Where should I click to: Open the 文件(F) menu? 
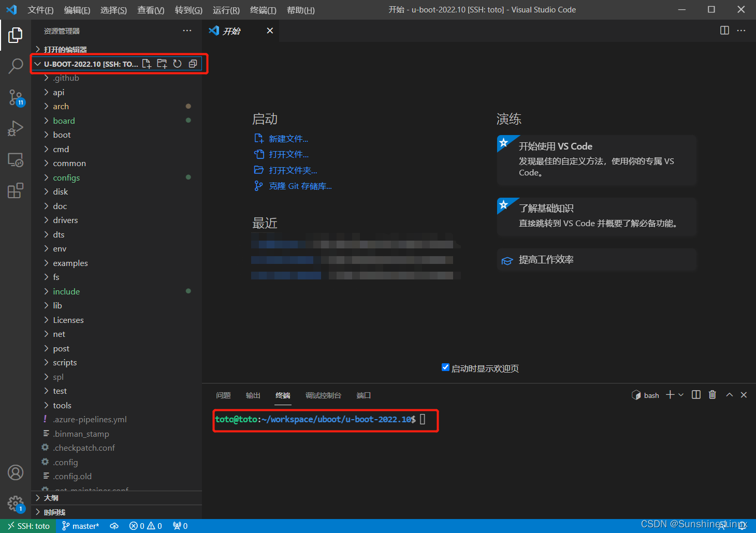pyautogui.click(x=40, y=10)
